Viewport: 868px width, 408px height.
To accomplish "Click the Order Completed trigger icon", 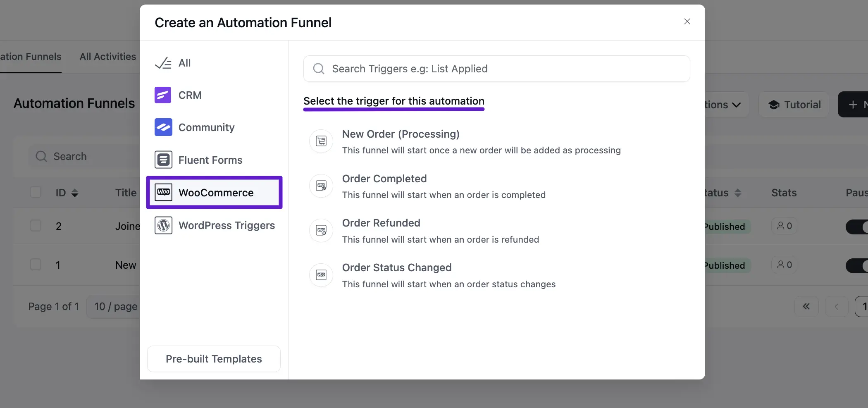I will coord(321,186).
